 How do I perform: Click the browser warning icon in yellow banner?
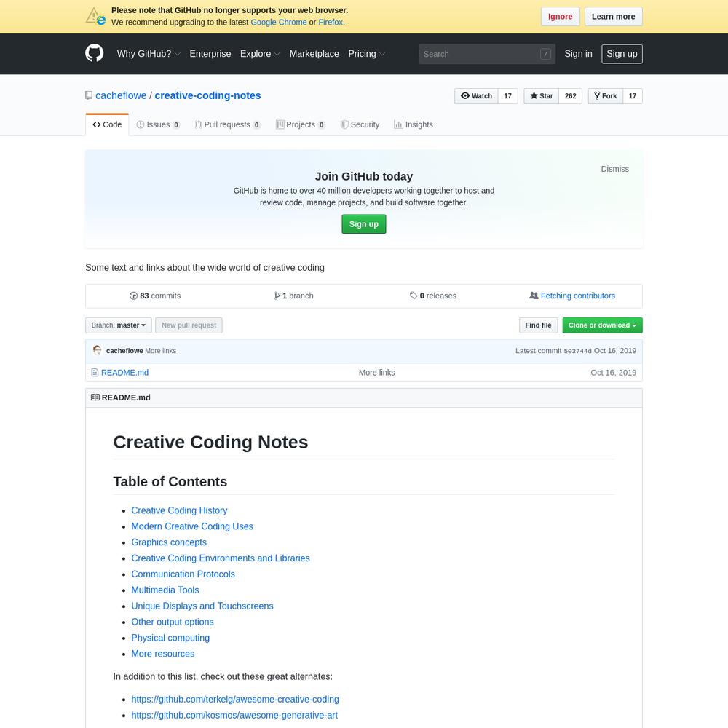95,16
